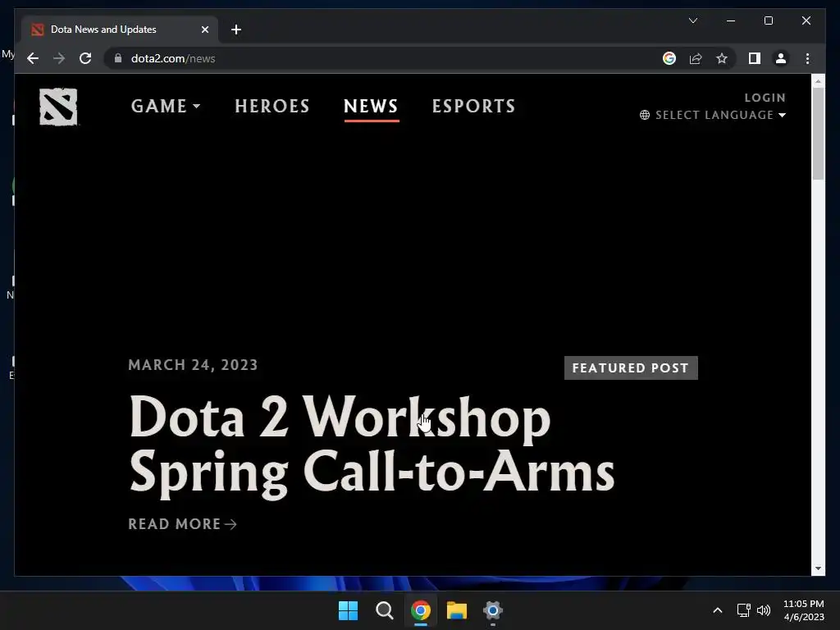Open the tab search chevron in the title bar
This screenshot has width=840, height=630.
point(692,21)
